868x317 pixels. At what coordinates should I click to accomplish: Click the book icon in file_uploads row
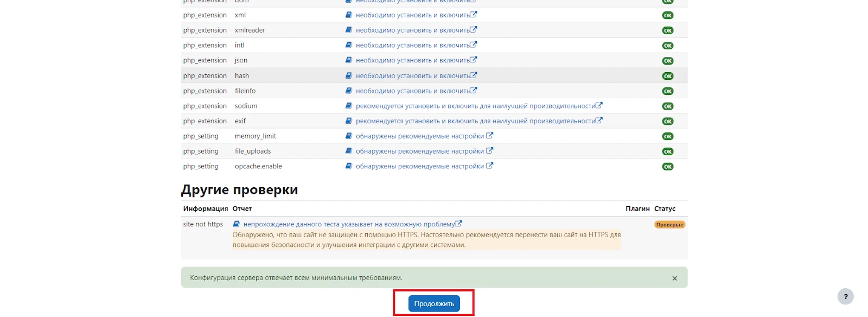349,151
